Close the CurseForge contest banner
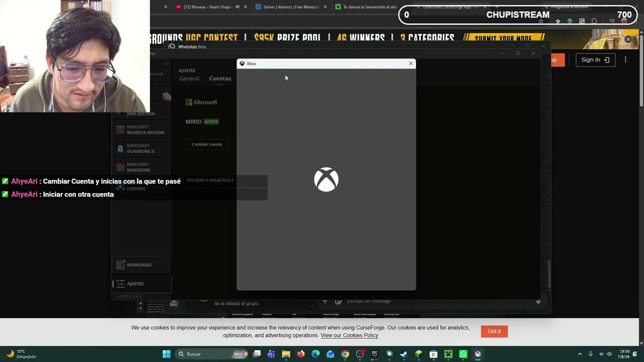This screenshot has width=644, height=362. coord(628,39)
